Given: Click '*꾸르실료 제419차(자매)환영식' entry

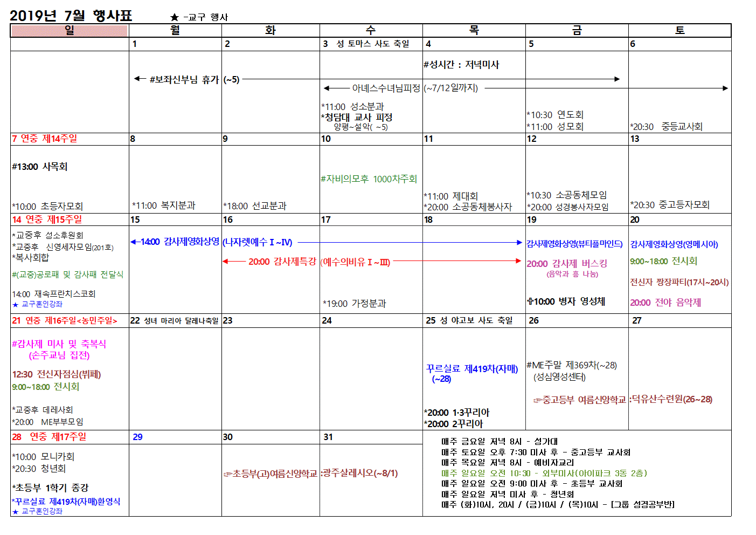Looking at the screenshot, I should [66, 502].
